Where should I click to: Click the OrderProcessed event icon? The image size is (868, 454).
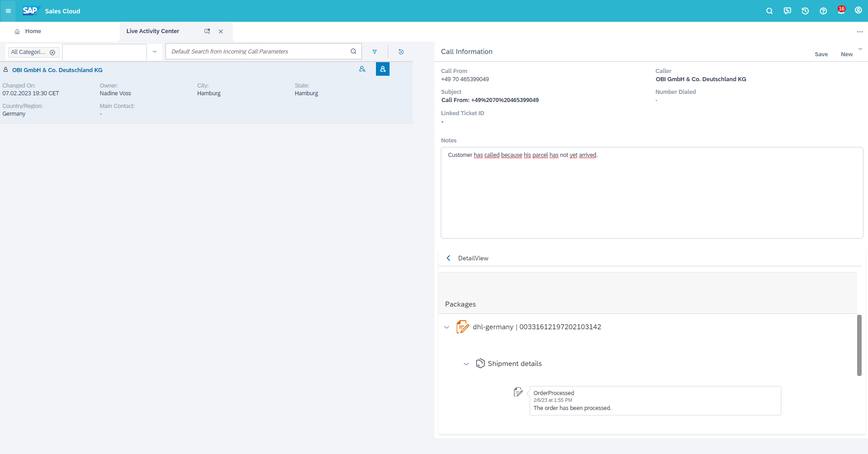(518, 392)
